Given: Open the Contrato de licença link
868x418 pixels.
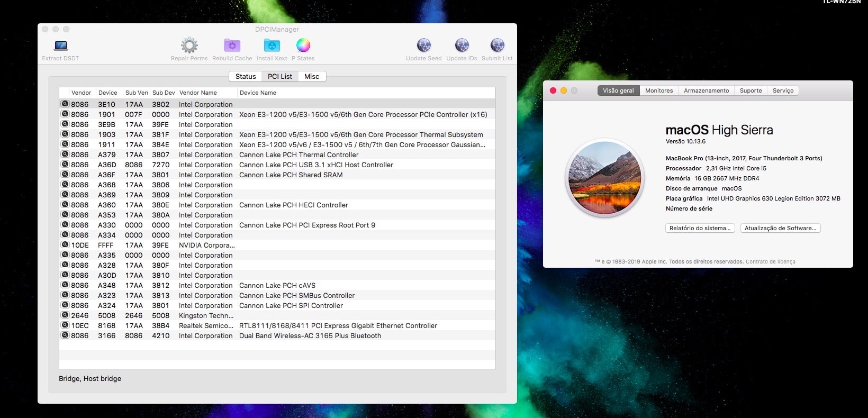Looking at the screenshot, I should click(770, 262).
